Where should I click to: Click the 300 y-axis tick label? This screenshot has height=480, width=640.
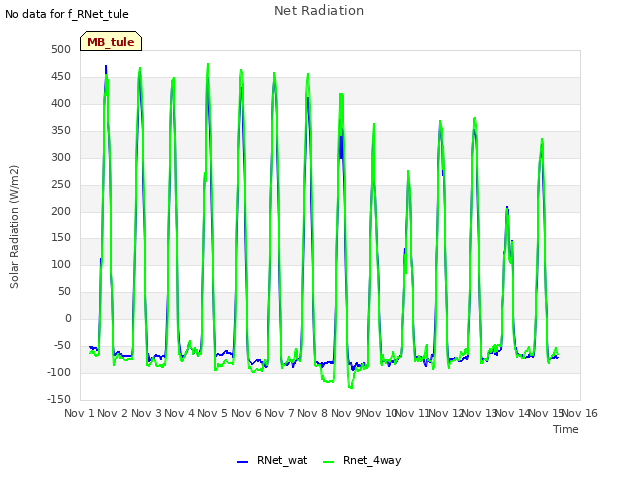coord(61,157)
